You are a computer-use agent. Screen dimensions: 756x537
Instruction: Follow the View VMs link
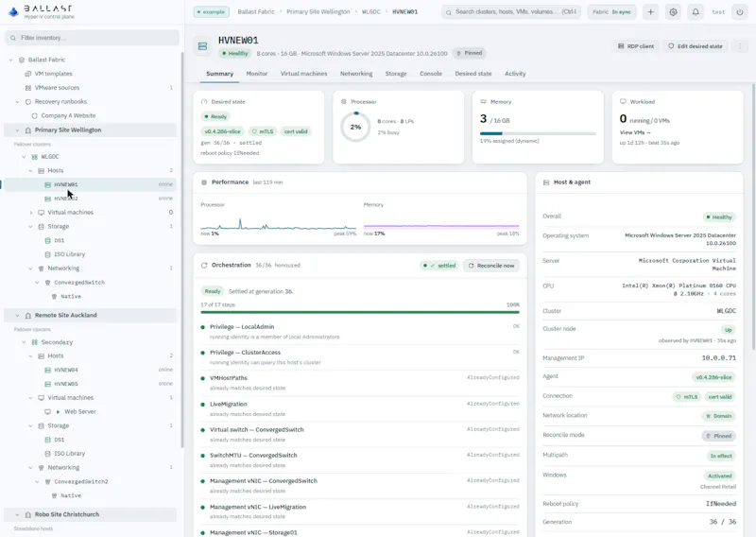(x=635, y=132)
